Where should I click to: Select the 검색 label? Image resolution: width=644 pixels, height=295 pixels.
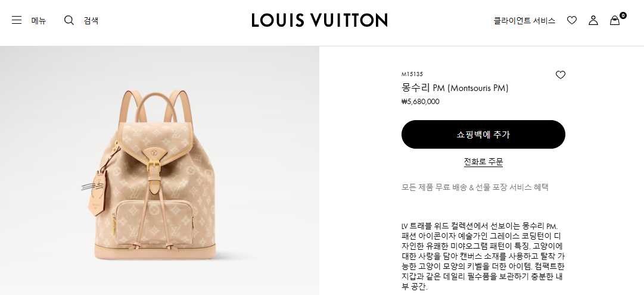[x=91, y=20]
